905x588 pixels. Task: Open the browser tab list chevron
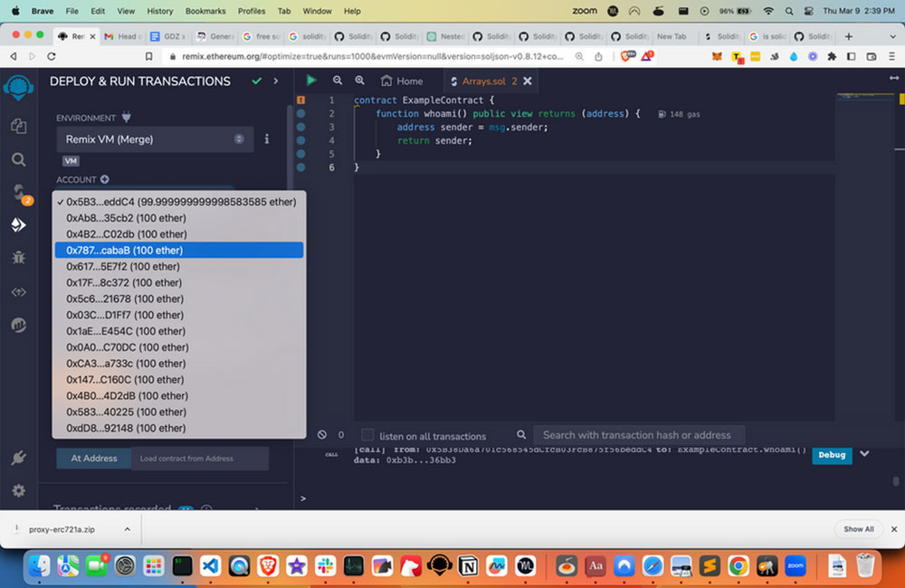tap(893, 36)
